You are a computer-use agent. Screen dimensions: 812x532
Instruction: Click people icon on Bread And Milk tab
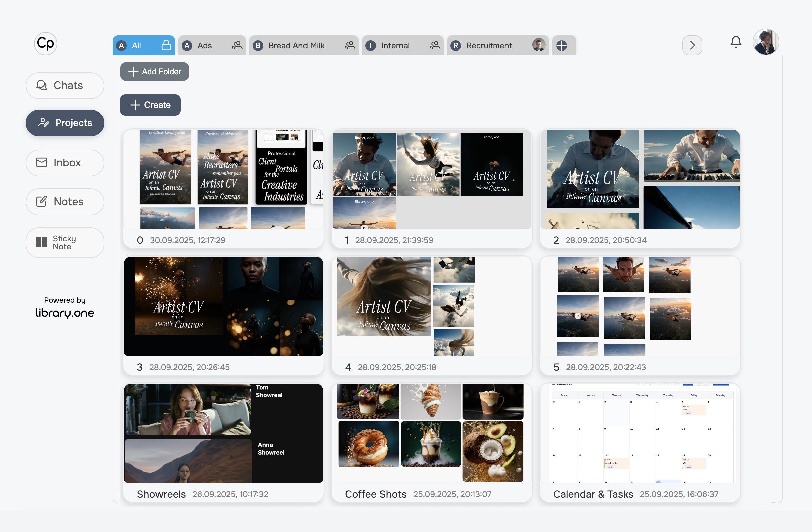point(350,45)
